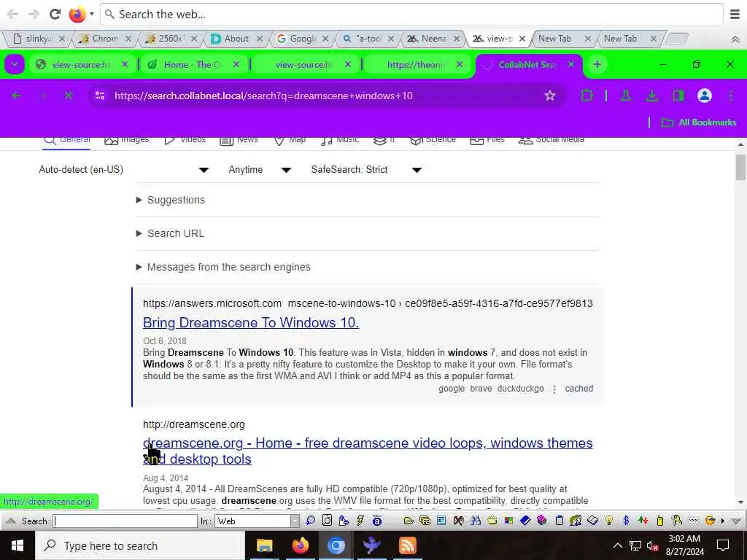
Task: Click the open folder icon in bottom toolbar
Action: [x=409, y=521]
